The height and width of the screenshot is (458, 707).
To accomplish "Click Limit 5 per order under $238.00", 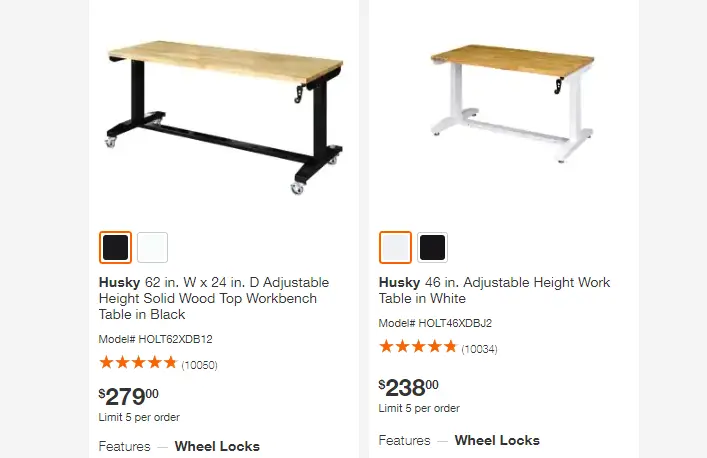I will [x=419, y=408].
